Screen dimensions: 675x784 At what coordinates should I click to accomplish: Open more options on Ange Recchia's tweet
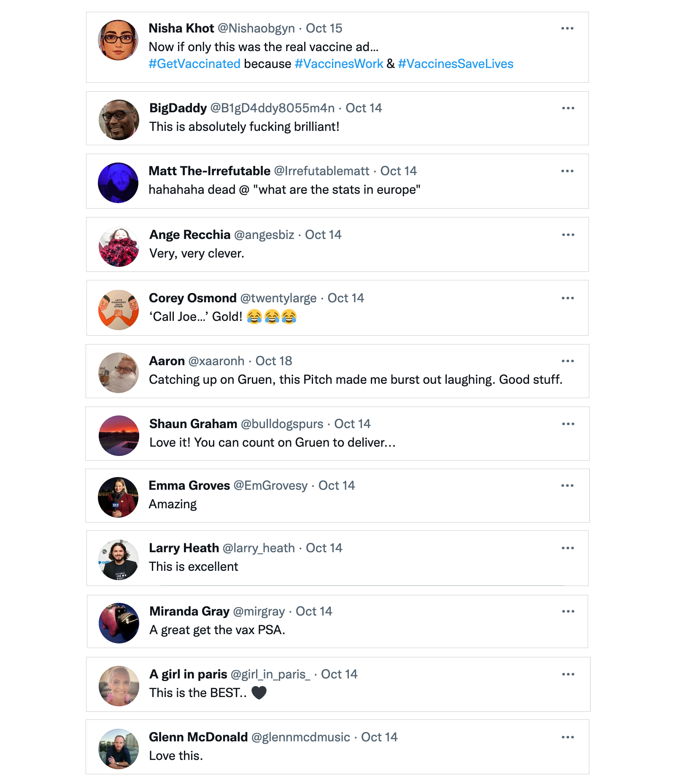[x=568, y=235]
